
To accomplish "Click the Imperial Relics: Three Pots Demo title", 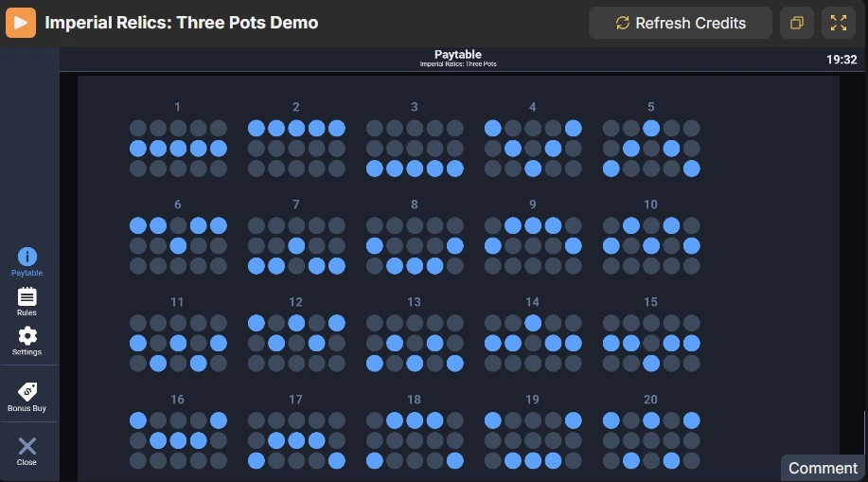I will pyautogui.click(x=182, y=23).
